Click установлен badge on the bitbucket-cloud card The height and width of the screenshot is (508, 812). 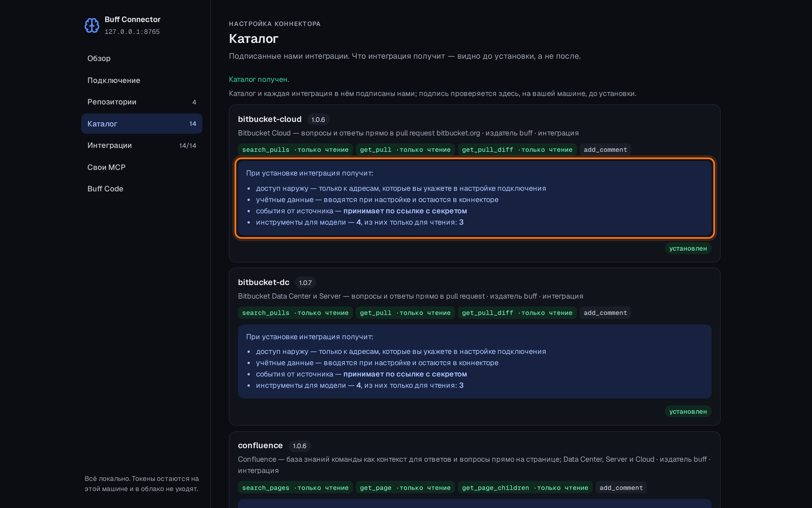point(688,248)
